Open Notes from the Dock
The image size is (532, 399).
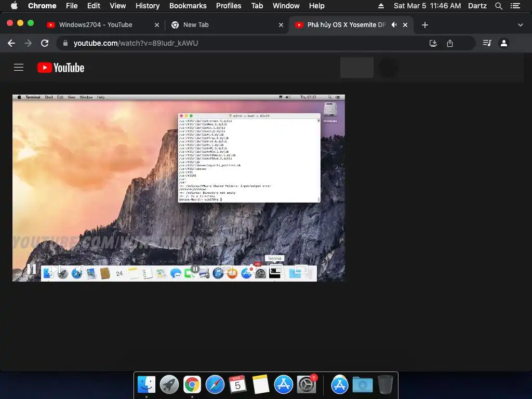(x=261, y=384)
